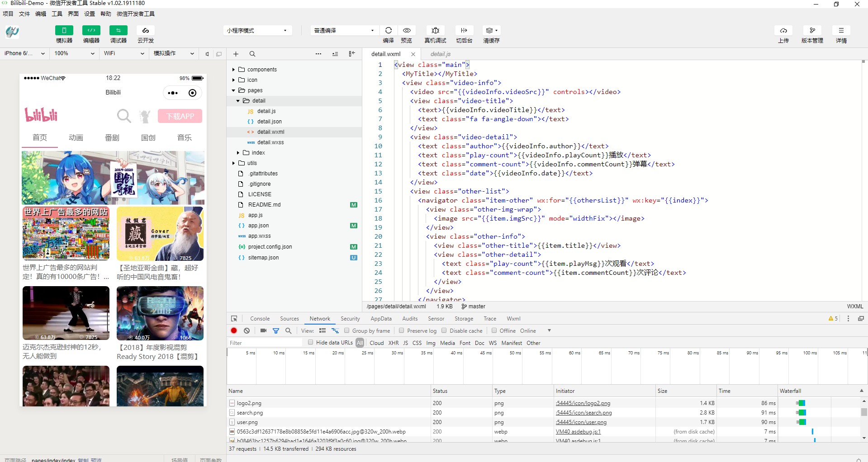Switch to the Wxml tab
Image resolution: width=868 pixels, height=462 pixels.
pos(513,319)
